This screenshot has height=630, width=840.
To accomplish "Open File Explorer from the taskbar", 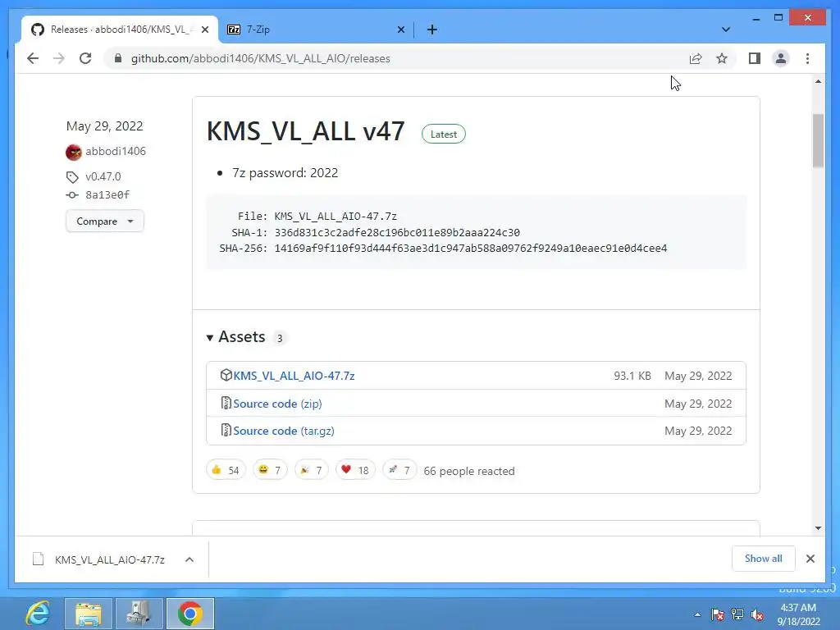I will (x=89, y=614).
